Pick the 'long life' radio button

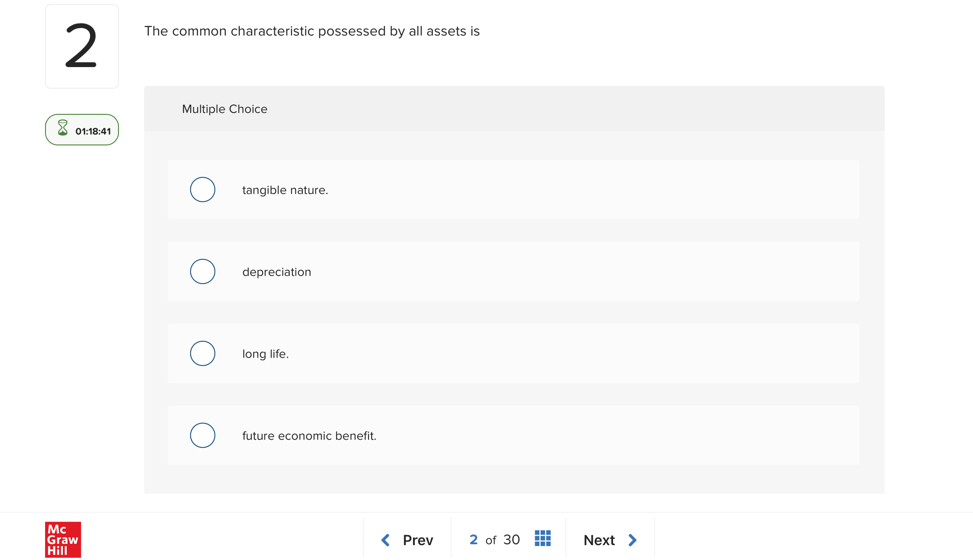click(x=203, y=353)
